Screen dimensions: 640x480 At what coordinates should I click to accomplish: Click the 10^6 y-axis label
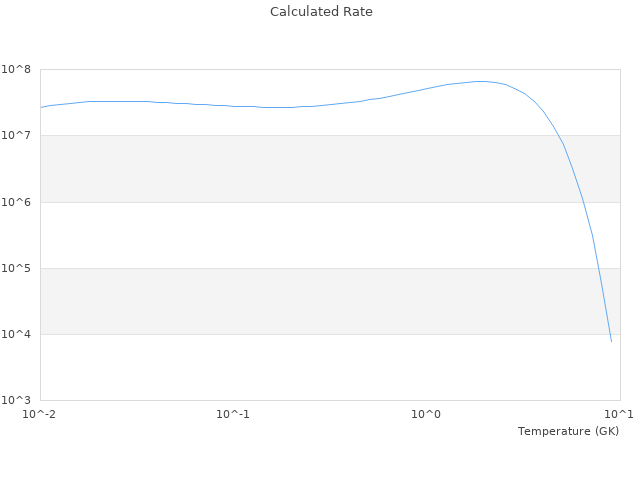click(19, 202)
